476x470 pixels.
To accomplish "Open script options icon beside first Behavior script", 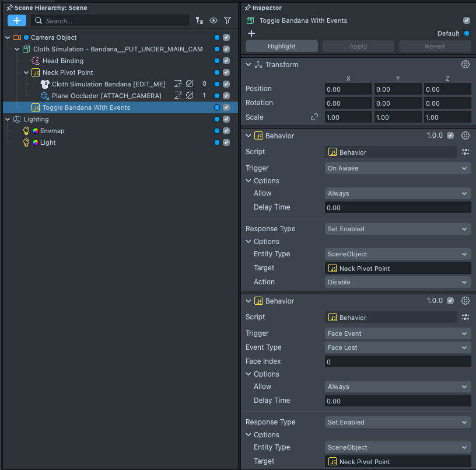I will 465,152.
